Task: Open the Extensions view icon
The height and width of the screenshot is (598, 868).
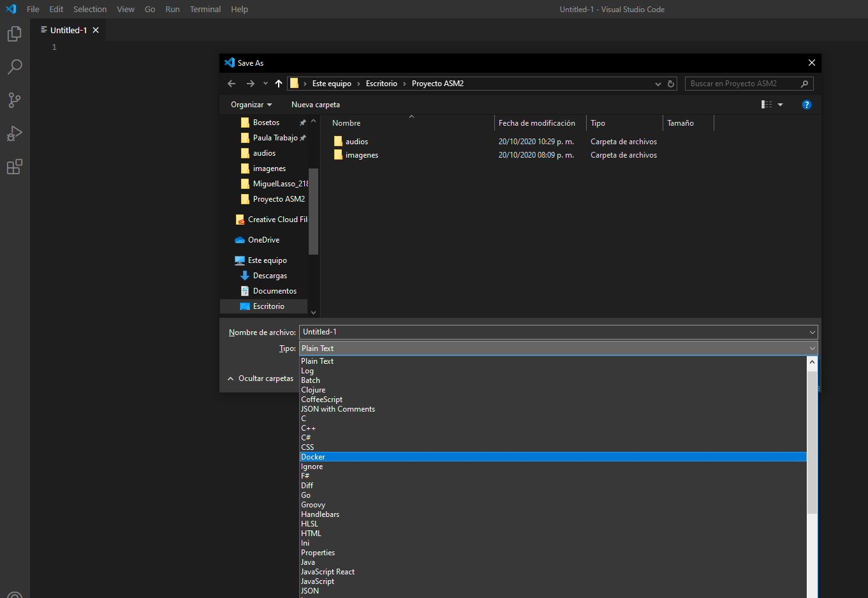Action: pyautogui.click(x=14, y=167)
